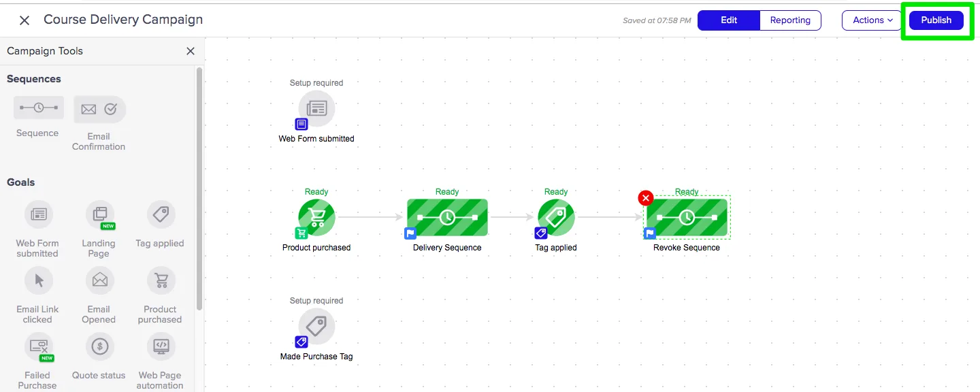
Task: Switch to the Reporting tab
Action: (790, 20)
